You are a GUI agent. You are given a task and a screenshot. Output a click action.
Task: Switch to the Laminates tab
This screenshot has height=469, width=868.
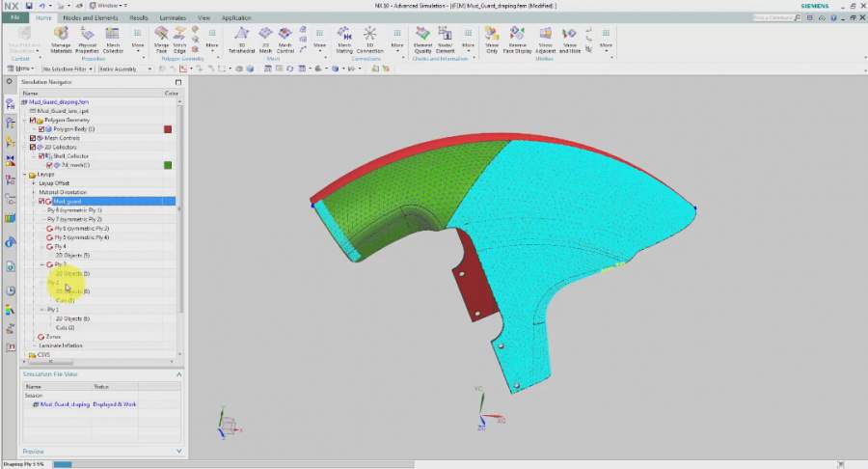tap(173, 17)
